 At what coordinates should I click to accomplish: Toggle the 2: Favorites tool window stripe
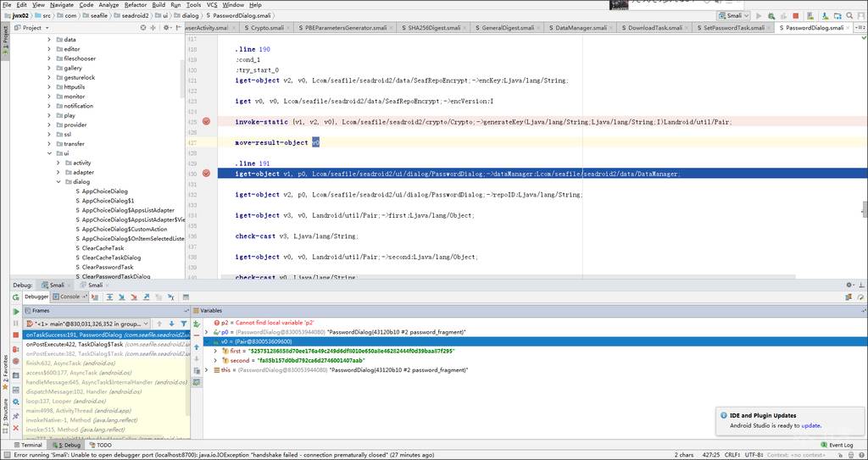point(5,372)
